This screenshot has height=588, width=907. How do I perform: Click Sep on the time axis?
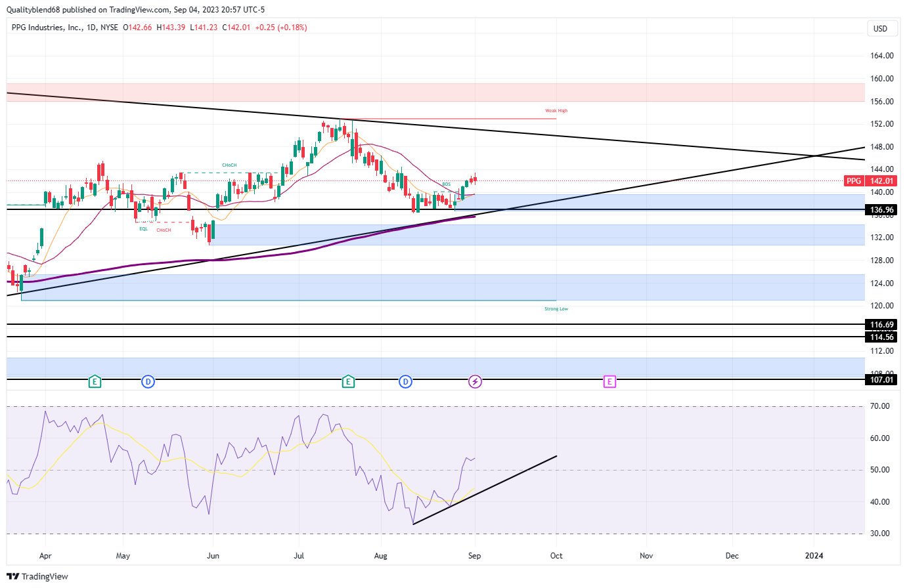(474, 556)
